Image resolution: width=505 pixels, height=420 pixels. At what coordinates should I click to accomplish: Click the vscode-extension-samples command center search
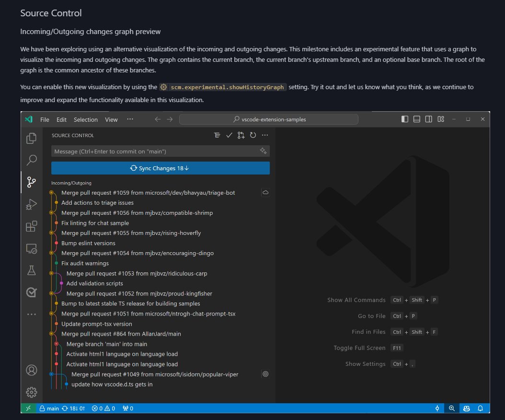pyautogui.click(x=269, y=119)
